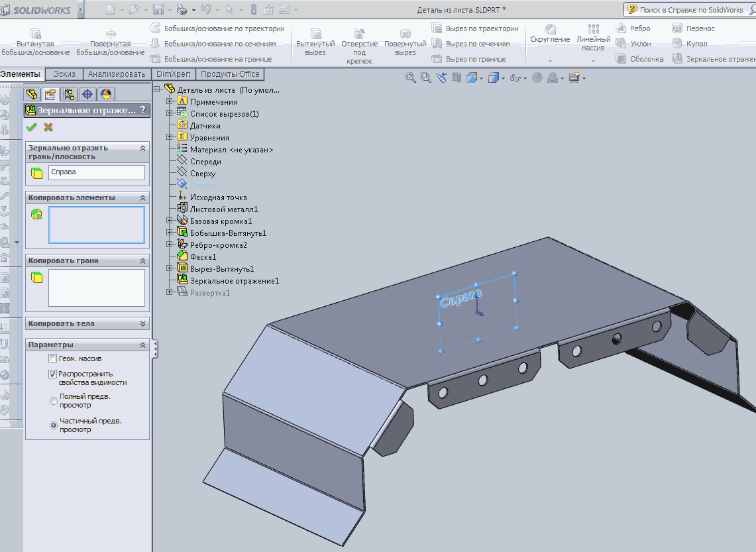
Task: Open the DisplayManager panel tab
Action: pyautogui.click(x=105, y=94)
